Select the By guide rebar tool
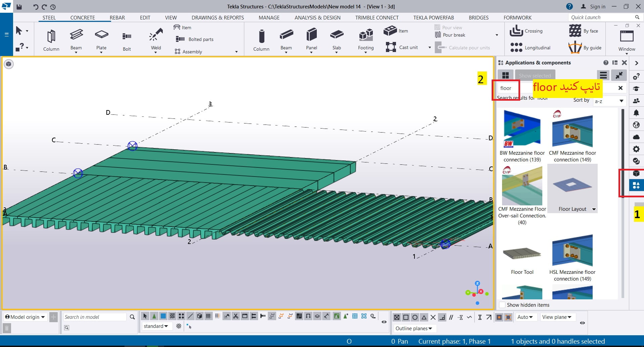This screenshot has width=644, height=347. click(585, 48)
